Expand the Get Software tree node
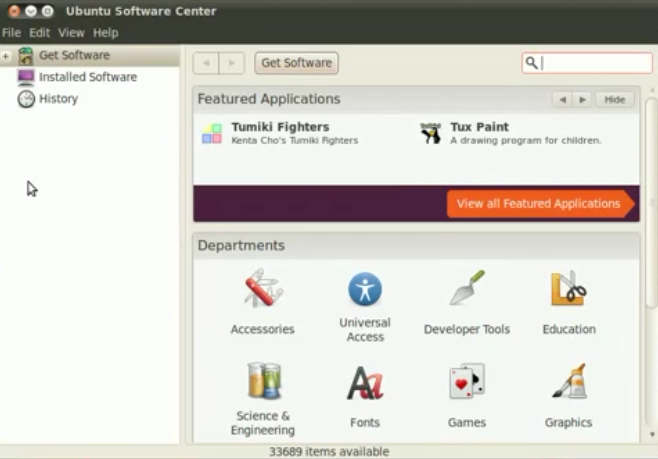658x459 pixels. (x=6, y=56)
